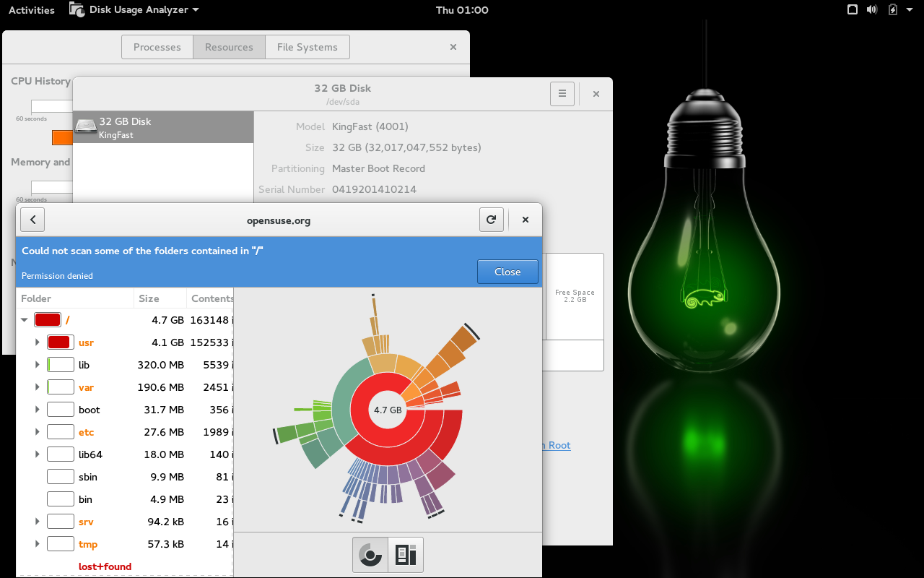Screen dimensions: 924x578
Task: Collapse the root folder tree
Action: 24,320
